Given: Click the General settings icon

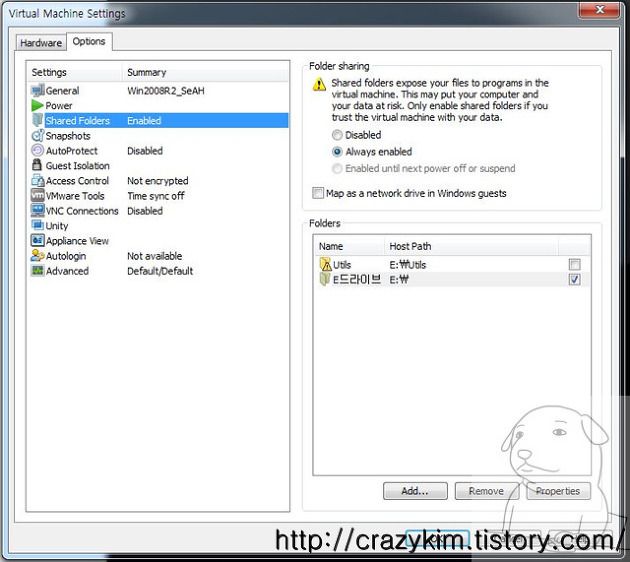Looking at the screenshot, I should point(38,90).
